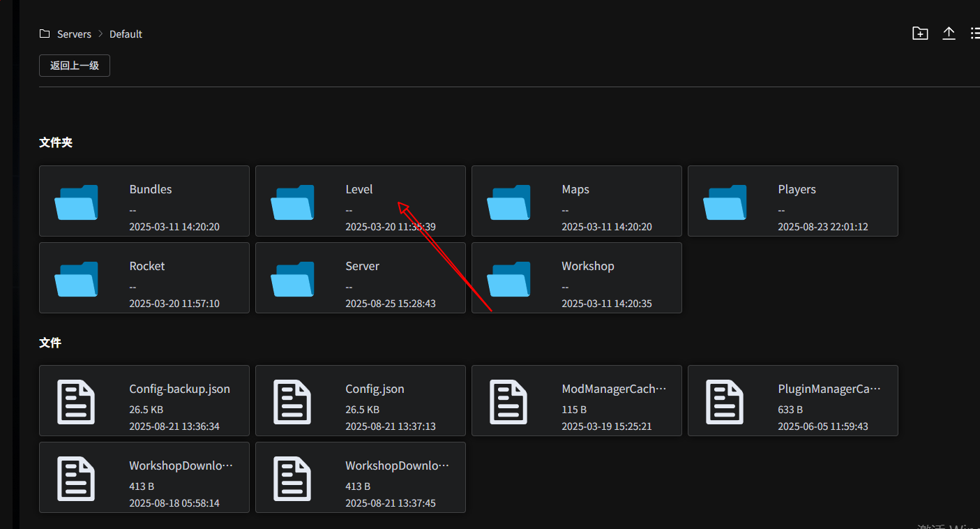Click the Config.json document icon

[x=292, y=401]
